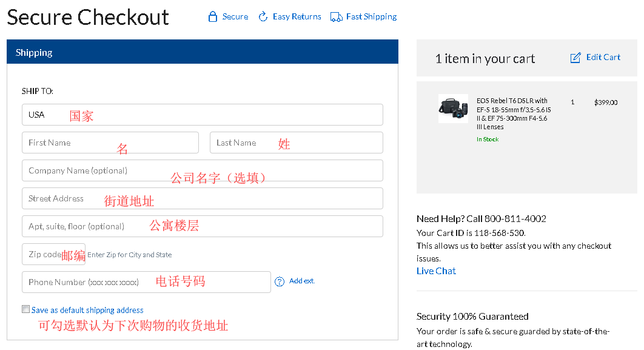Screen dimensions: 644x350
Task: Select the Street Address input
Action: click(202, 198)
